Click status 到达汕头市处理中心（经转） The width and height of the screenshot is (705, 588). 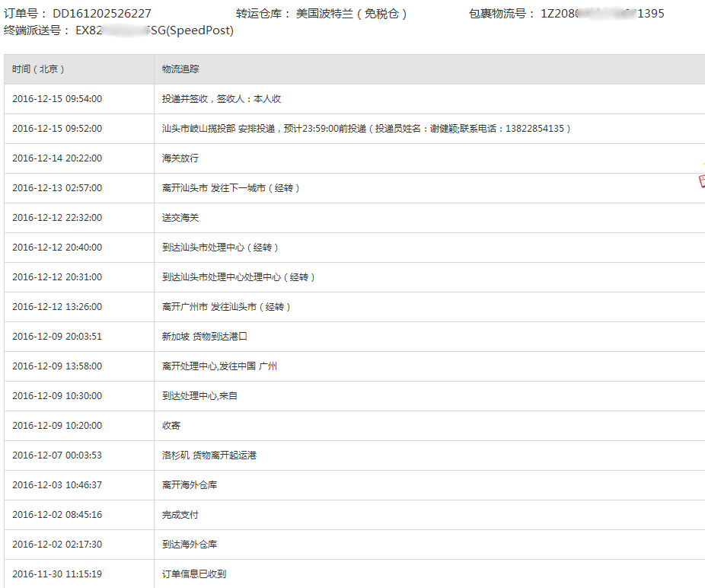pyautogui.click(x=220, y=247)
